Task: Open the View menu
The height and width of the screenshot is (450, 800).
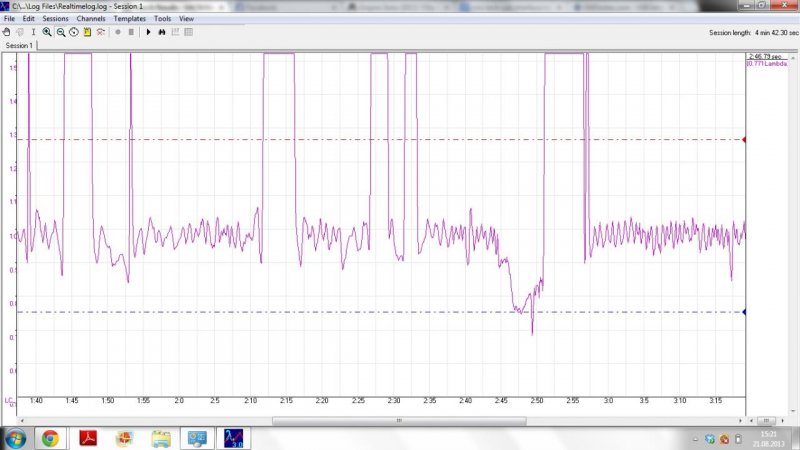Action: pyautogui.click(x=186, y=19)
